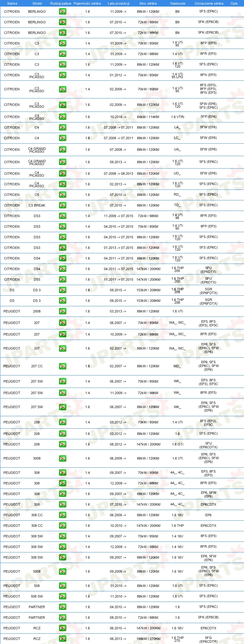Click fuel icon in Peugeot 208 1.6 GTi row

pyautogui.click(x=62, y=444)
